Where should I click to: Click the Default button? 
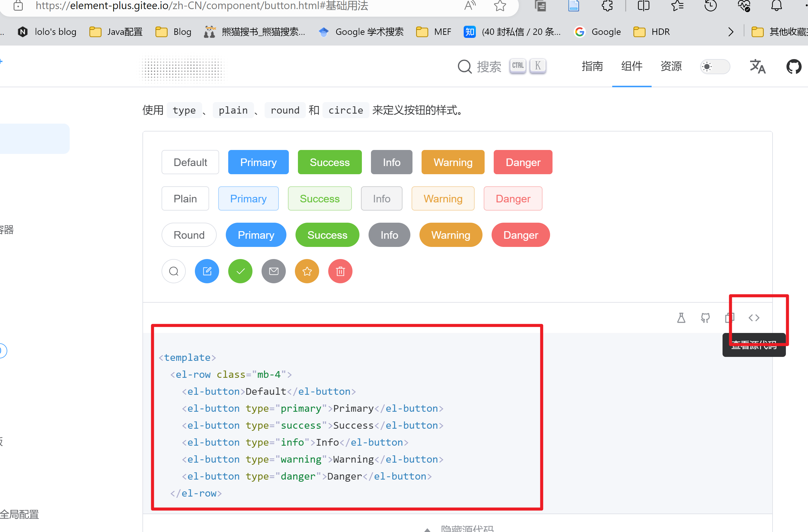pos(190,162)
